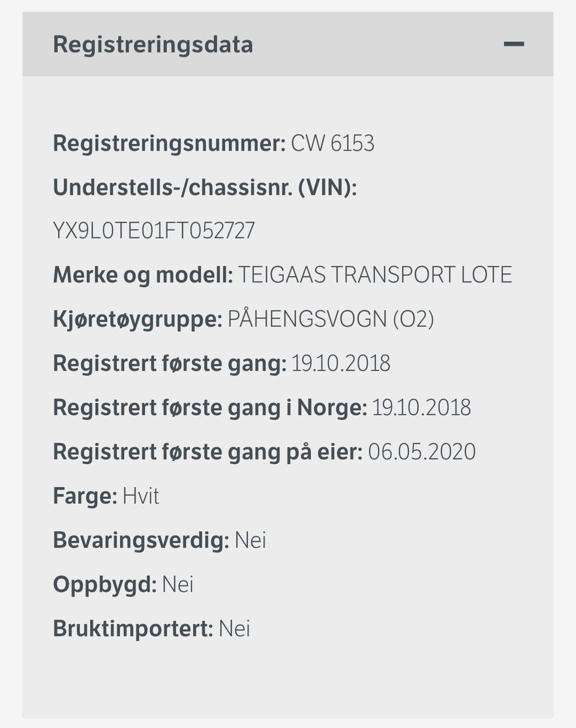Click Nei next to Oppbygd

click(178, 585)
